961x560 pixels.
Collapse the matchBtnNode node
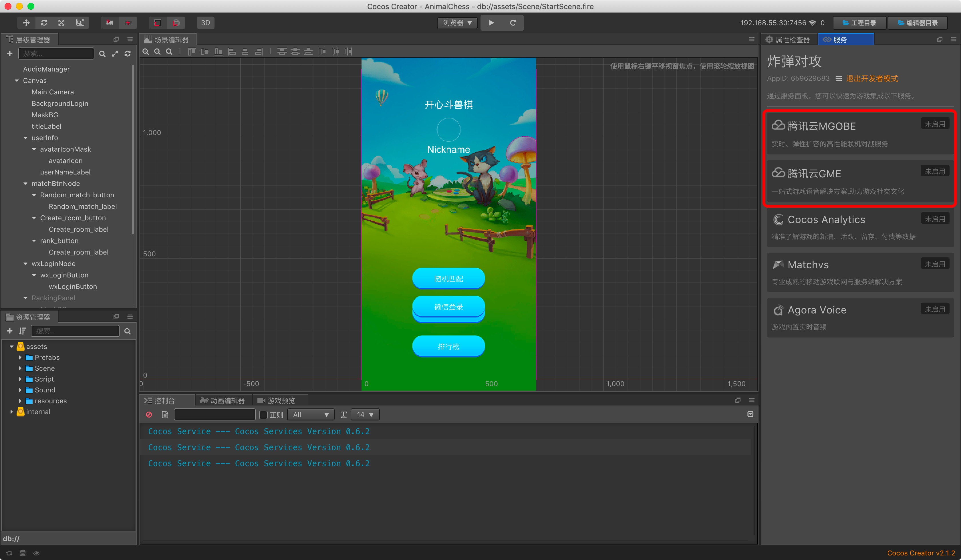click(x=25, y=184)
